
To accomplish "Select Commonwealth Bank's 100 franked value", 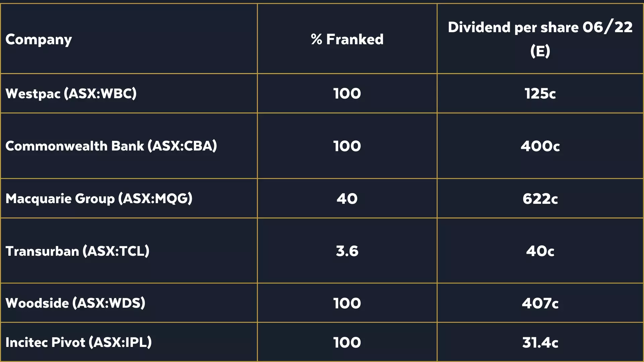I will [x=347, y=146].
